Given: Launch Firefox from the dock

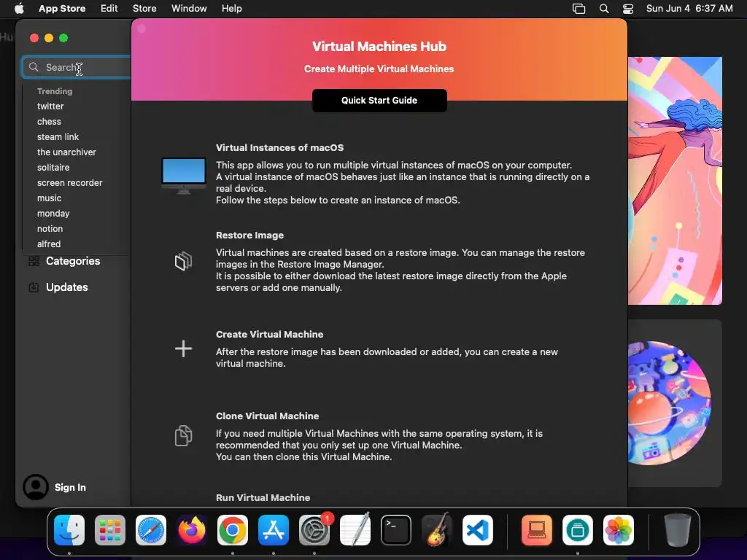Looking at the screenshot, I should (192, 530).
